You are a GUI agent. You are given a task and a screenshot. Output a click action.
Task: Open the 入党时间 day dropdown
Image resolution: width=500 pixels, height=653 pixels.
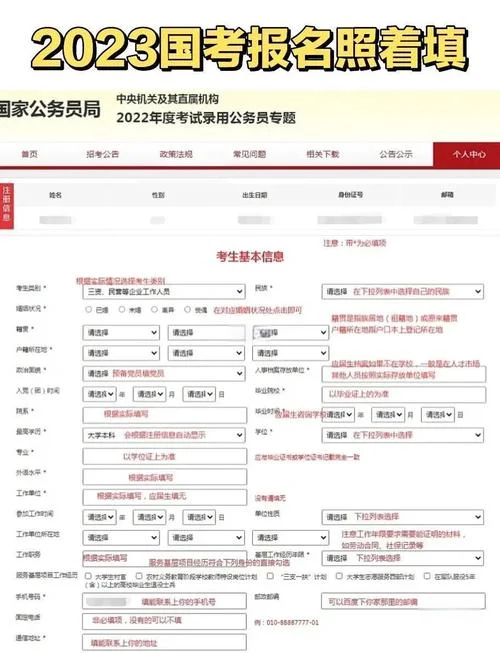(x=199, y=394)
